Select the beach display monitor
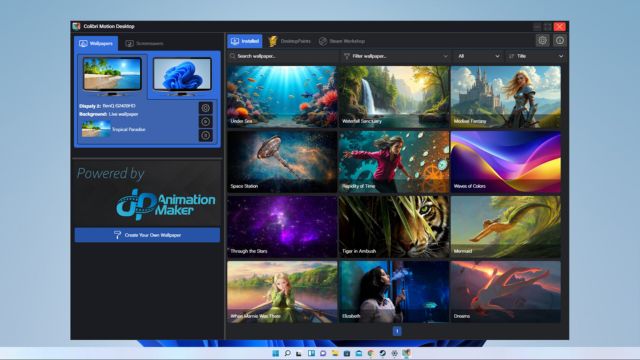 (x=112, y=76)
